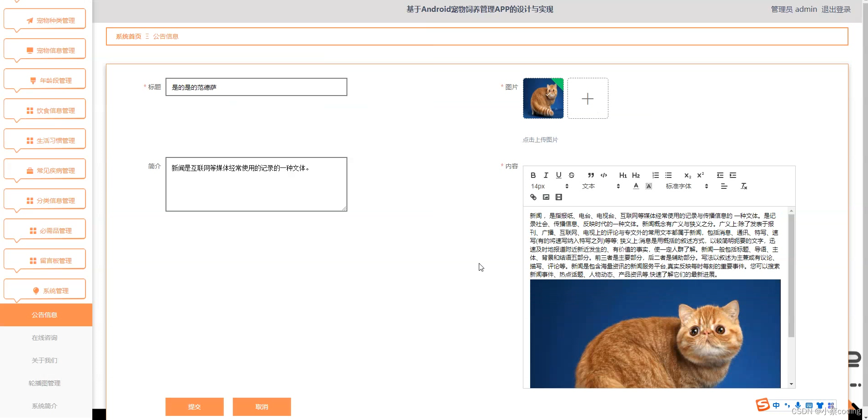This screenshot has height=420, width=868.
Task: Insert a hyperlink
Action: pyautogui.click(x=533, y=197)
